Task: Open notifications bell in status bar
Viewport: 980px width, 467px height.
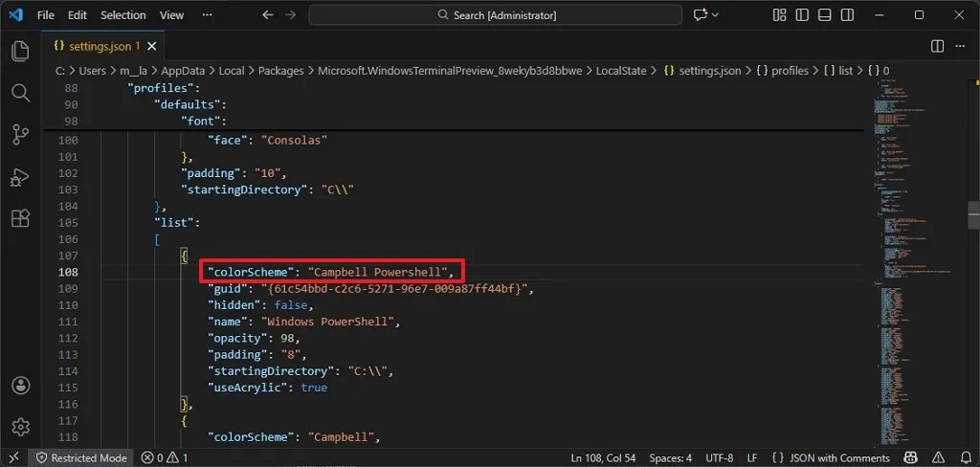Action: (965, 457)
